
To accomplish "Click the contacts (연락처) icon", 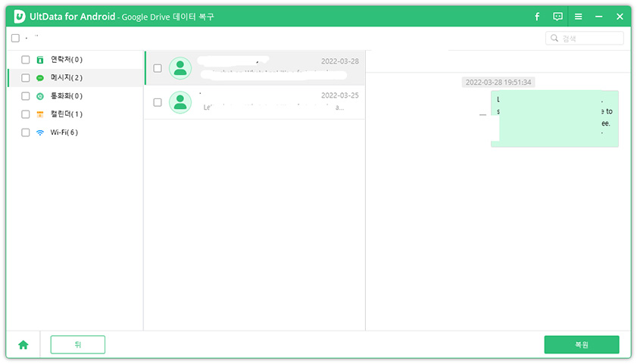I will (x=40, y=60).
